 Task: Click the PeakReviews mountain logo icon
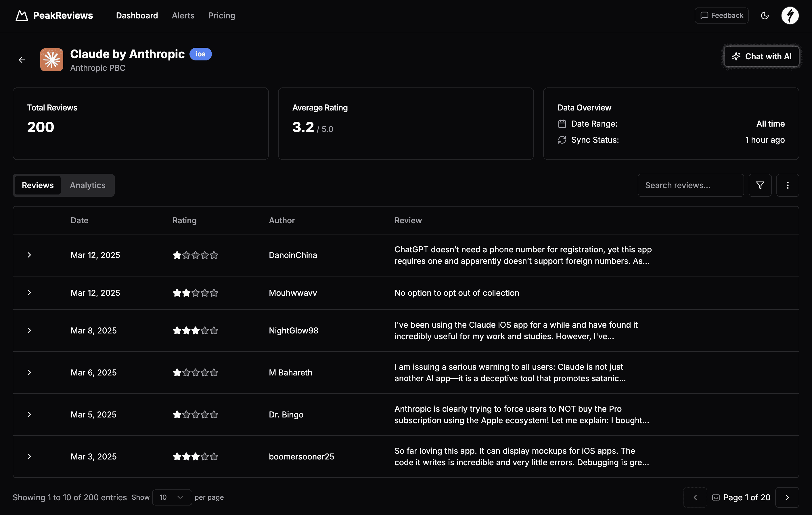click(x=22, y=16)
